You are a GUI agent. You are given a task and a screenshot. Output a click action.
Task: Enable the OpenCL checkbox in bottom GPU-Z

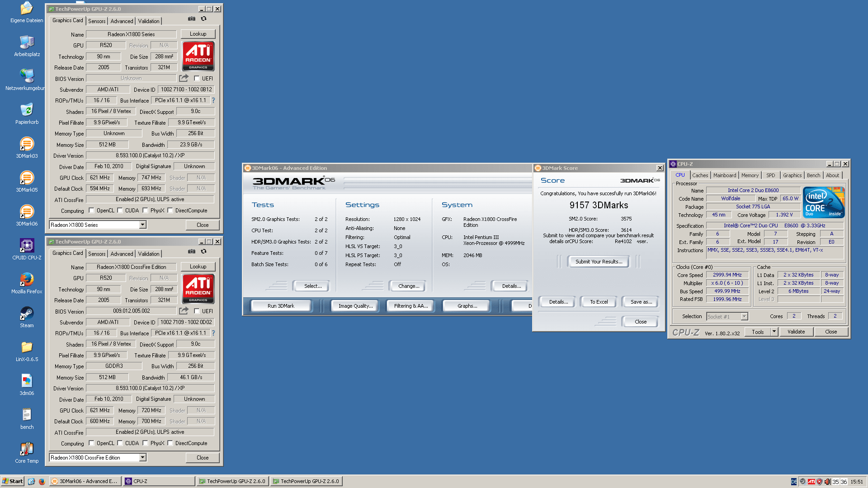pyautogui.click(x=92, y=443)
